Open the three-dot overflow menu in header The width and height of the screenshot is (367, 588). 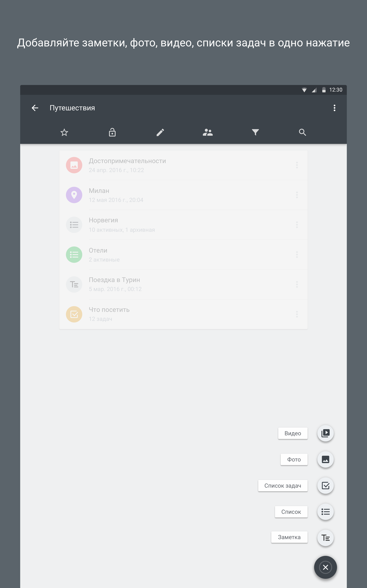pos(334,108)
